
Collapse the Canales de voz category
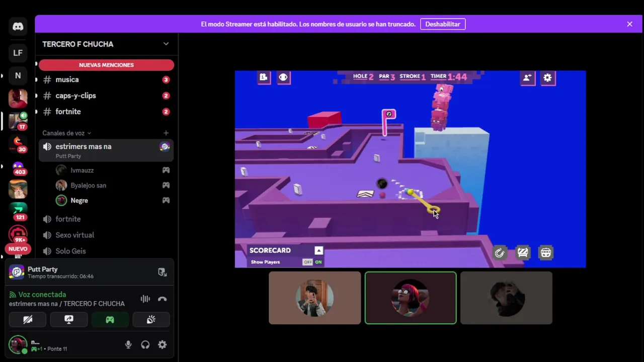click(x=66, y=133)
